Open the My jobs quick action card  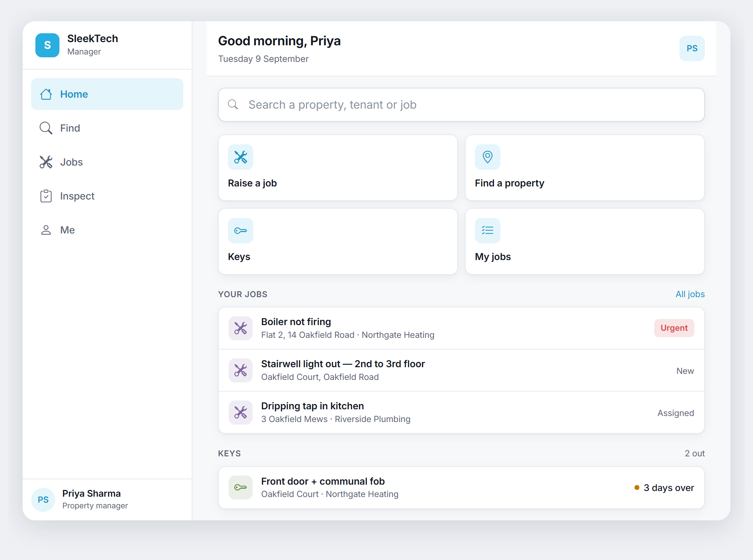[x=585, y=241]
